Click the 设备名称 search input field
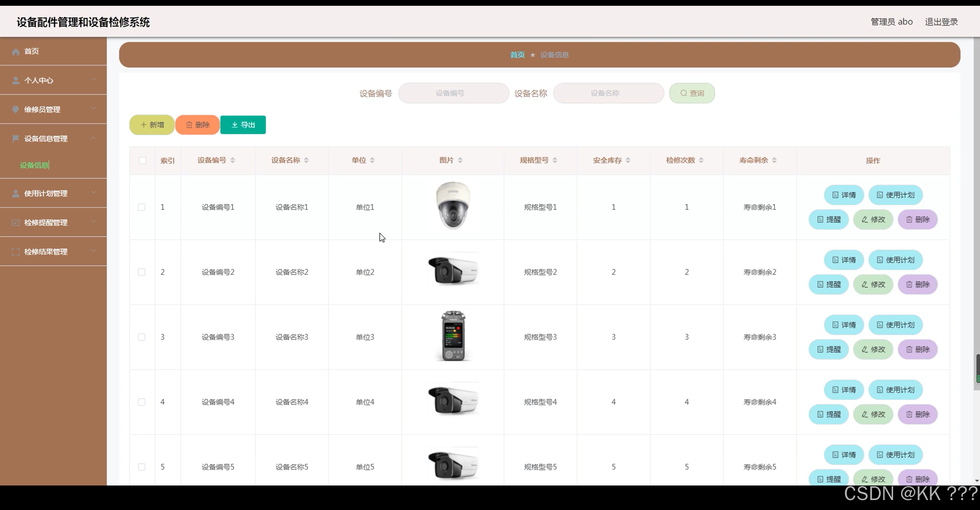The image size is (980, 510). coord(608,93)
